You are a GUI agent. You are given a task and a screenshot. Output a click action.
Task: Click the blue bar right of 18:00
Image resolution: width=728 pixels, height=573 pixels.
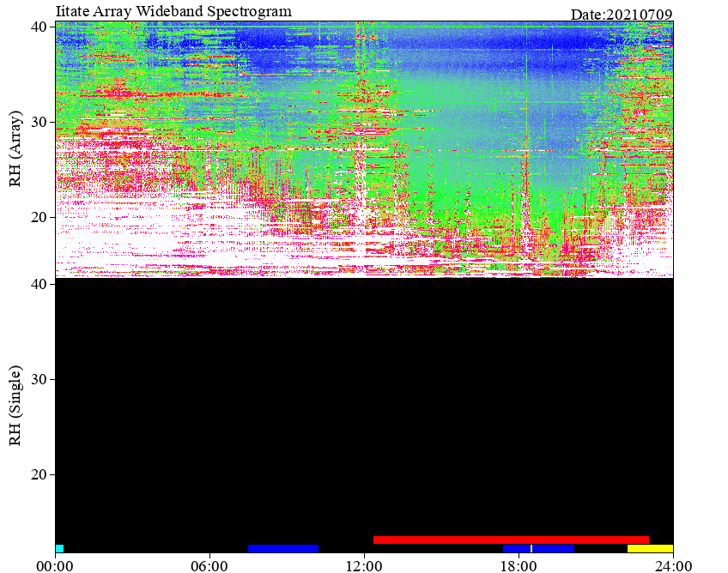pos(538,548)
